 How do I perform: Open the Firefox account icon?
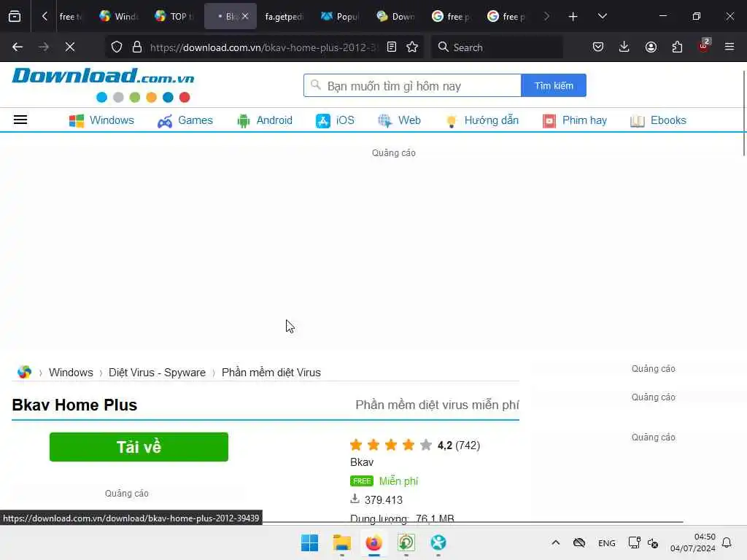coord(651,47)
